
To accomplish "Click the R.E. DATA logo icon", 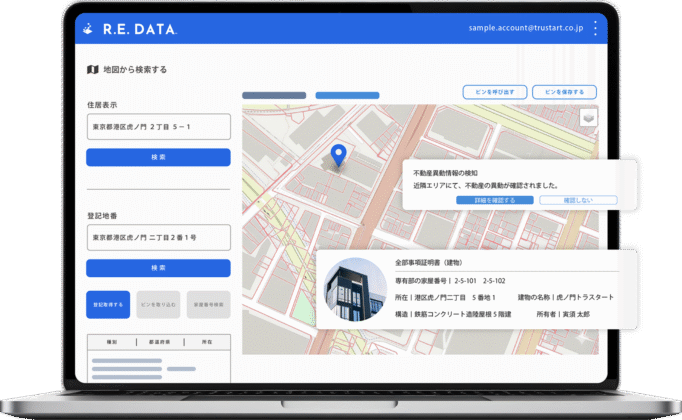I will coord(89,29).
